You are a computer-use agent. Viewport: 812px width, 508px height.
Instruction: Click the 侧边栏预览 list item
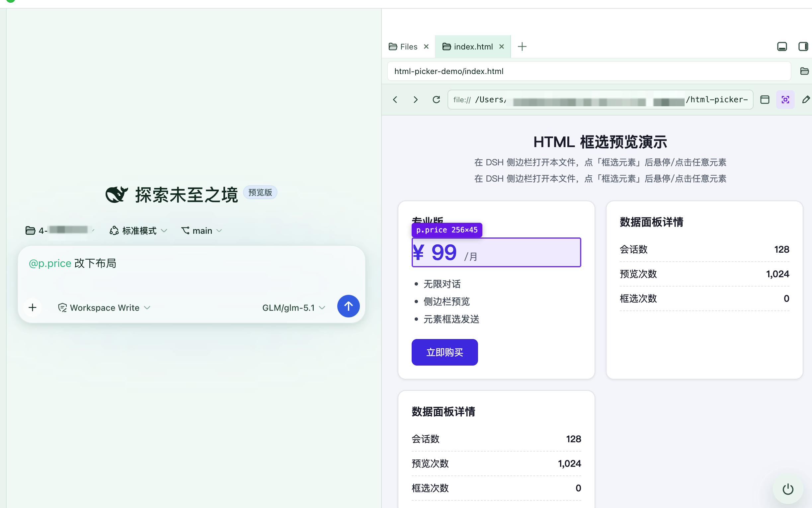coord(446,302)
